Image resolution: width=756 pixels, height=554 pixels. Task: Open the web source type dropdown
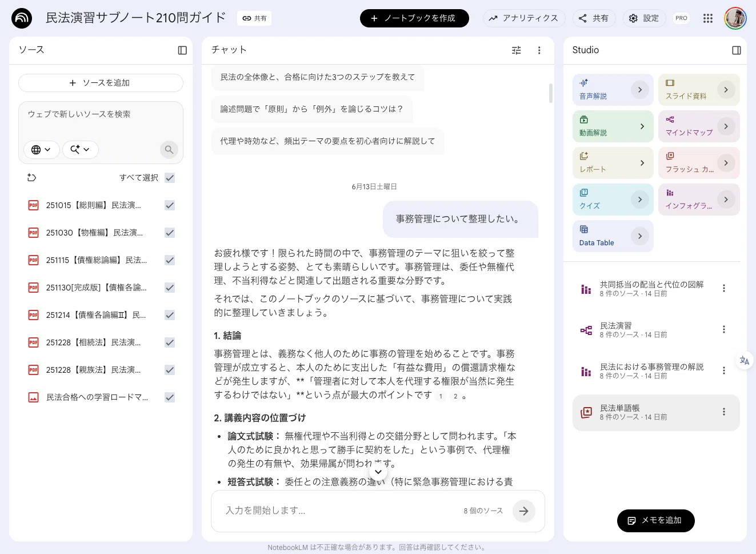pos(41,150)
